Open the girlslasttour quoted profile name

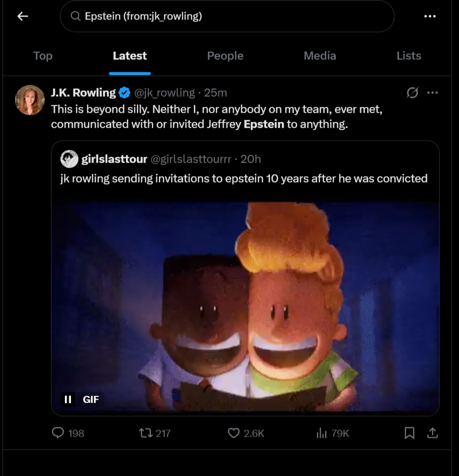click(114, 159)
